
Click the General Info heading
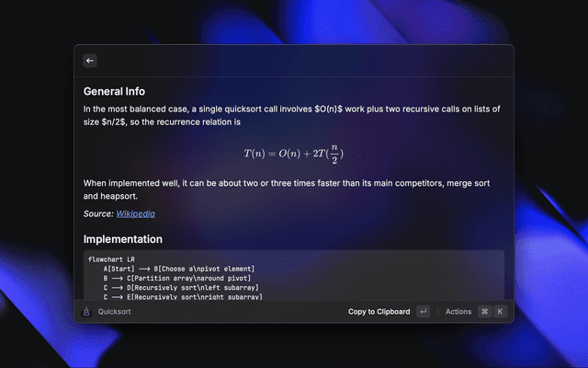click(114, 91)
